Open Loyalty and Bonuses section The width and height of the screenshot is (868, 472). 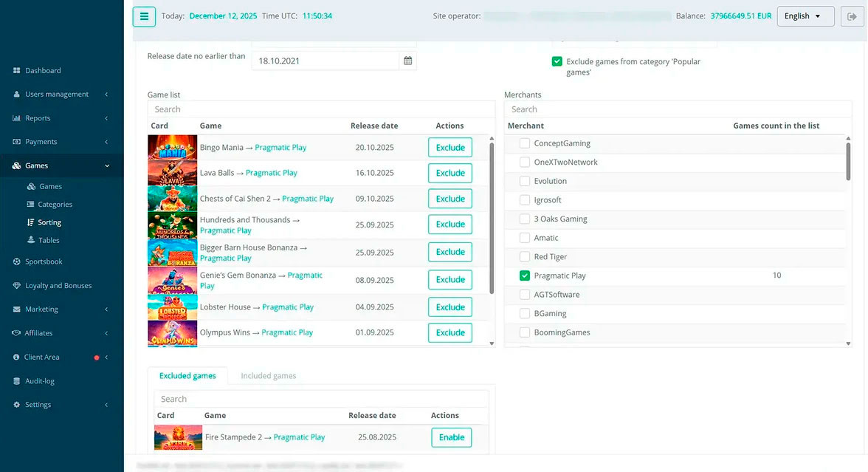58,285
